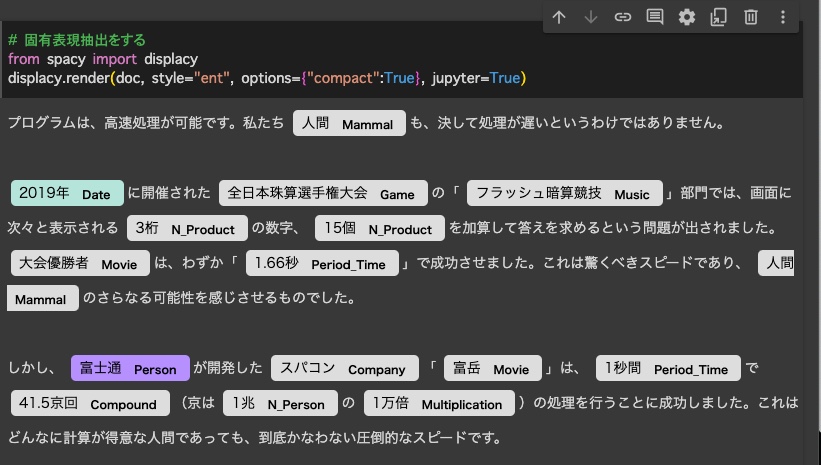Select 'フラッシュ暗算競技 Music' entity
The width and height of the screenshot is (821, 465).
564,193
